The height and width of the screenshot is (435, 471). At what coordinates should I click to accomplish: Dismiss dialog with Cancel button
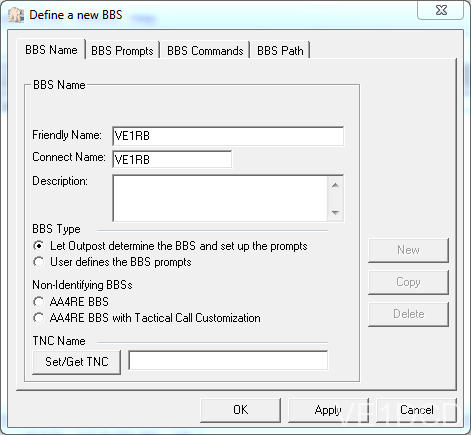click(416, 410)
